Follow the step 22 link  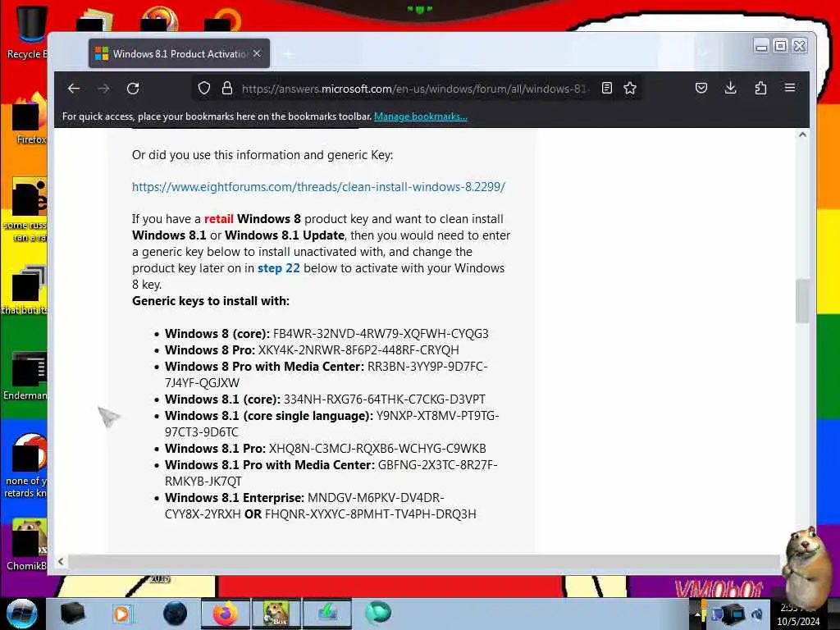pos(279,268)
